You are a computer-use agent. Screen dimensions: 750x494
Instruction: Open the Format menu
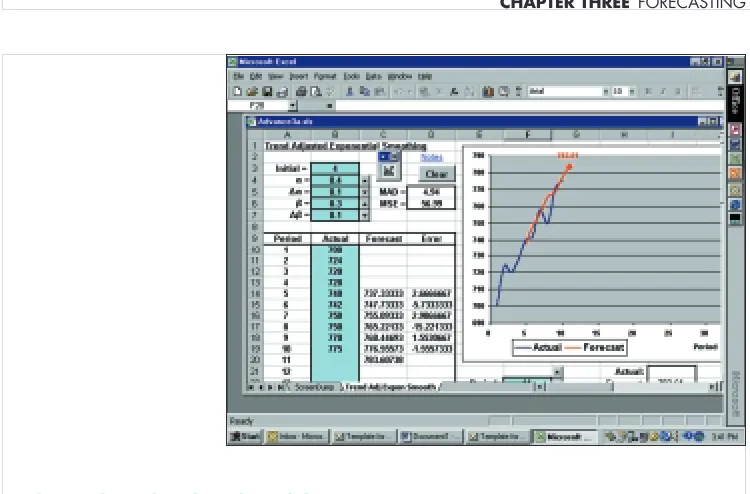click(x=325, y=76)
